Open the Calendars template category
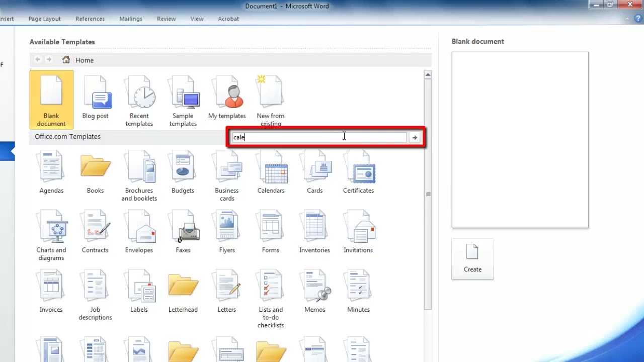The image size is (644, 362). 271,172
